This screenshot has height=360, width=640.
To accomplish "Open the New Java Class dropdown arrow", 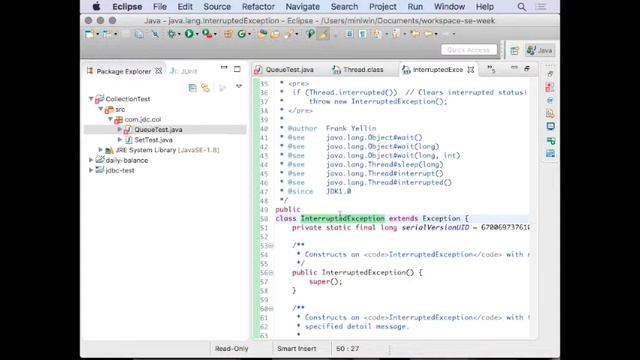I will 249,34.
